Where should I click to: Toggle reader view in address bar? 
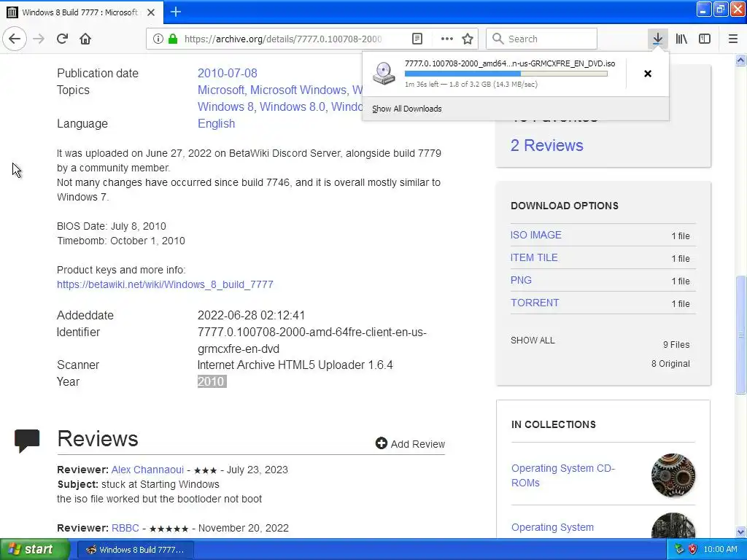(x=417, y=39)
